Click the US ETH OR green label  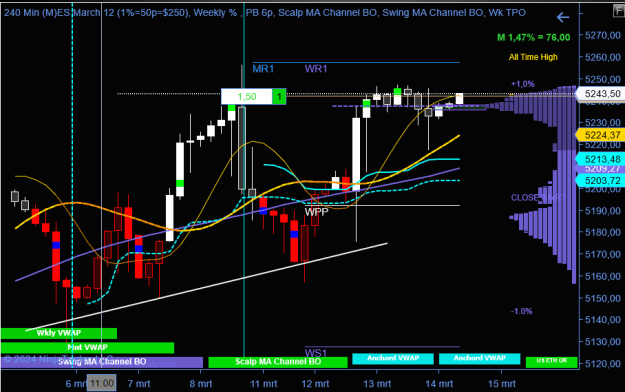point(552,361)
